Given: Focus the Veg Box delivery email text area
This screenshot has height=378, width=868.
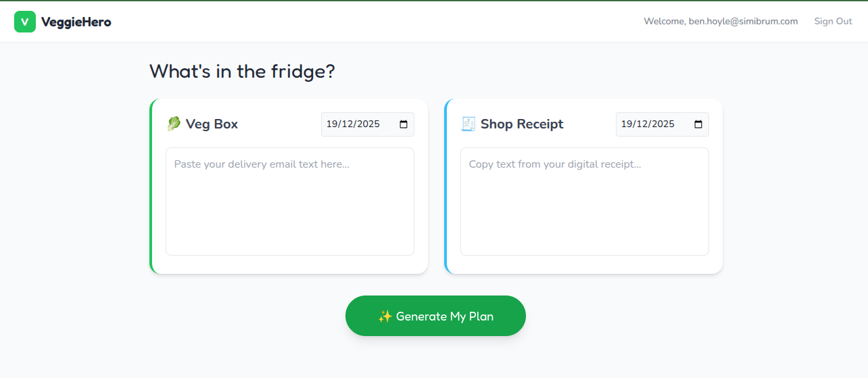Looking at the screenshot, I should pos(289,202).
